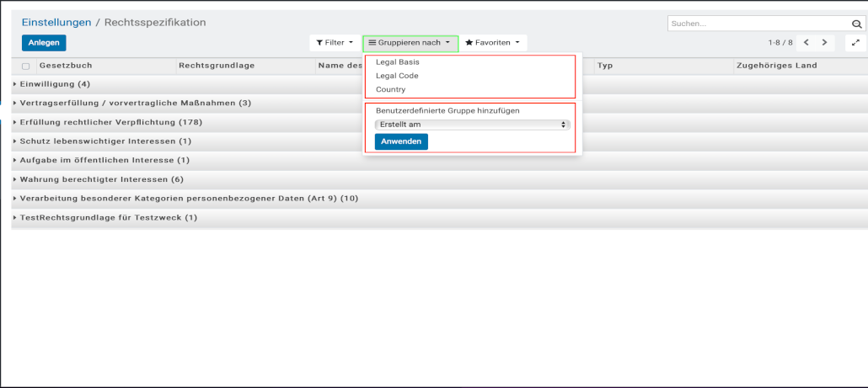Go to next page arrow

pos(824,42)
